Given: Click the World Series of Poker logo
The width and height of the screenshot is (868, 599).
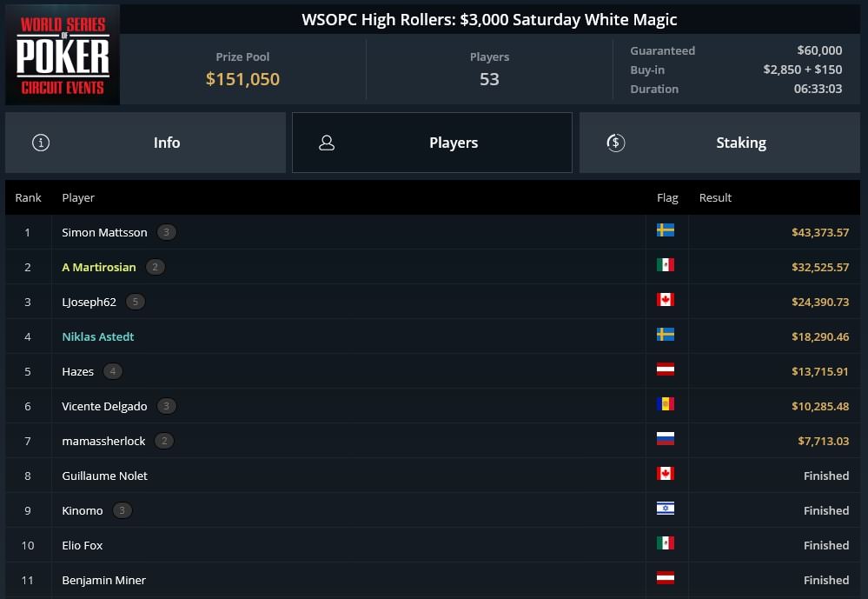Looking at the screenshot, I should pyautogui.click(x=63, y=54).
